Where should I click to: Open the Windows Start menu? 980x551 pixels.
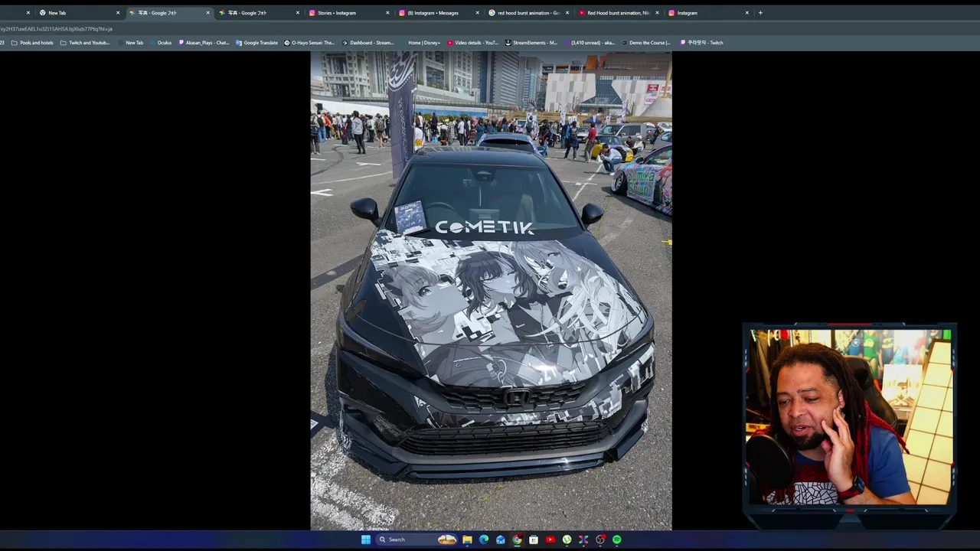(366, 540)
